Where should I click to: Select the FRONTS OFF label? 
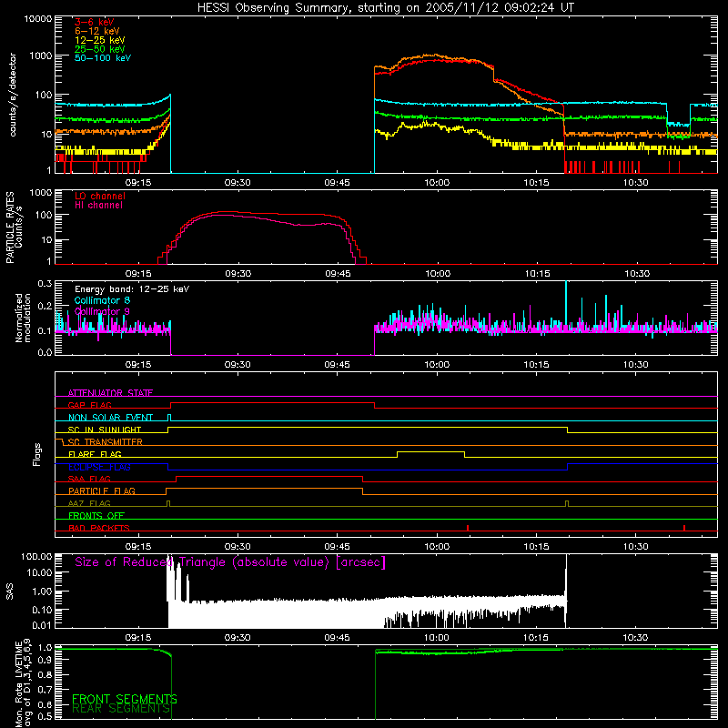(x=96, y=516)
